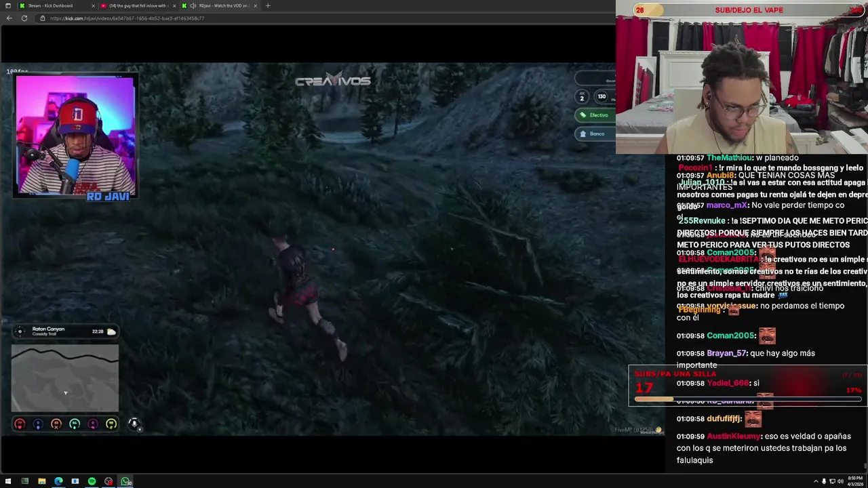Click Brayan_57 username in chat
The width and height of the screenshot is (868, 488).
pyautogui.click(x=727, y=353)
